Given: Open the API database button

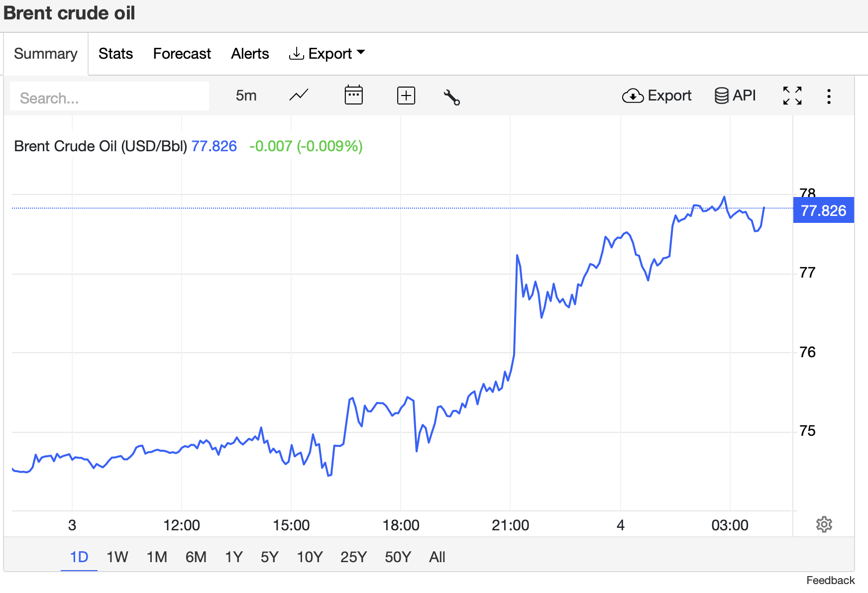Looking at the screenshot, I should pyautogui.click(x=735, y=95).
